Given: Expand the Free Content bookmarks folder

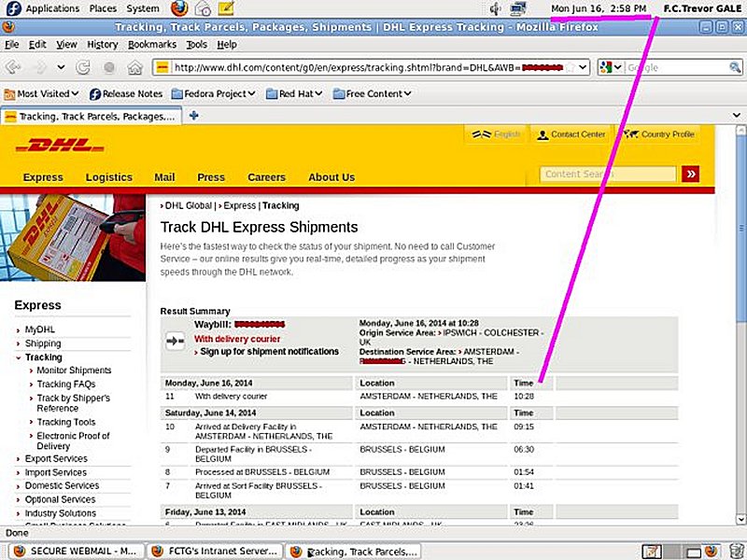Looking at the screenshot, I should [372, 94].
